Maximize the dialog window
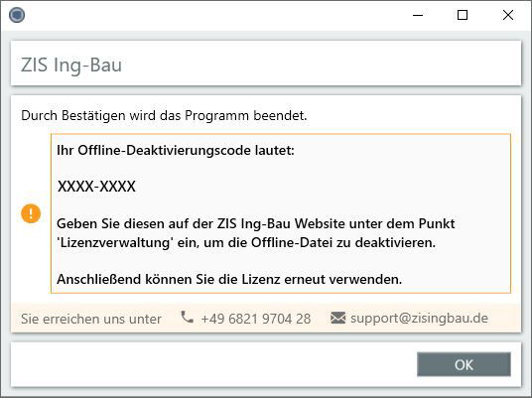 [463, 15]
